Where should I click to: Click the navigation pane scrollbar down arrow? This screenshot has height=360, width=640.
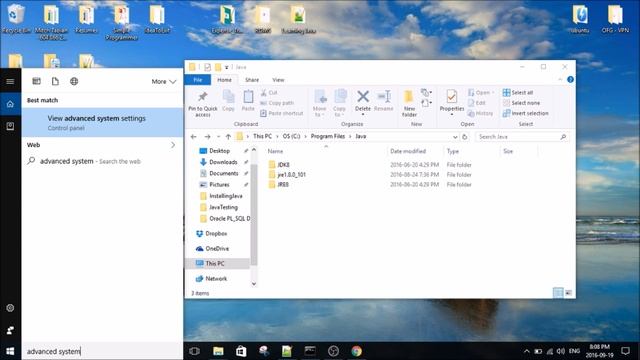point(254,284)
